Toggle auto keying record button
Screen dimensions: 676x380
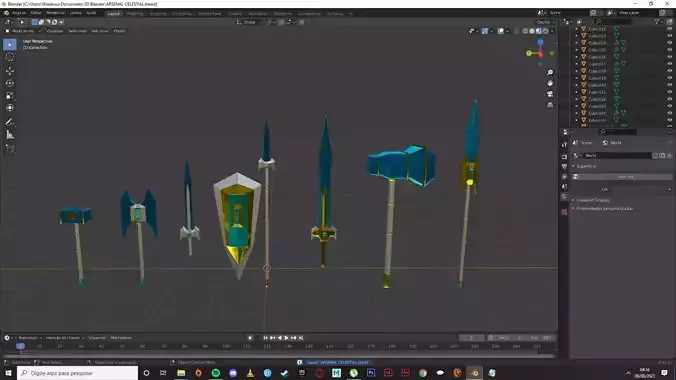pos(250,338)
